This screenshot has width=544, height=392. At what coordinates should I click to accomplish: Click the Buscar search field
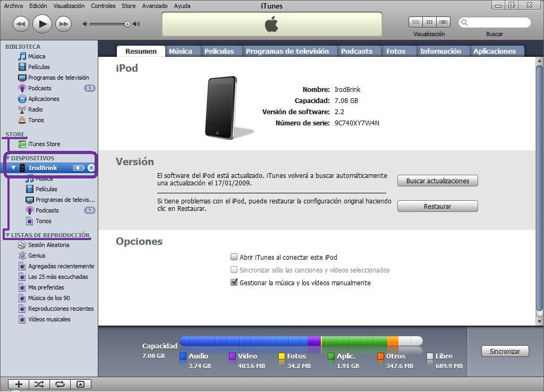tap(495, 22)
